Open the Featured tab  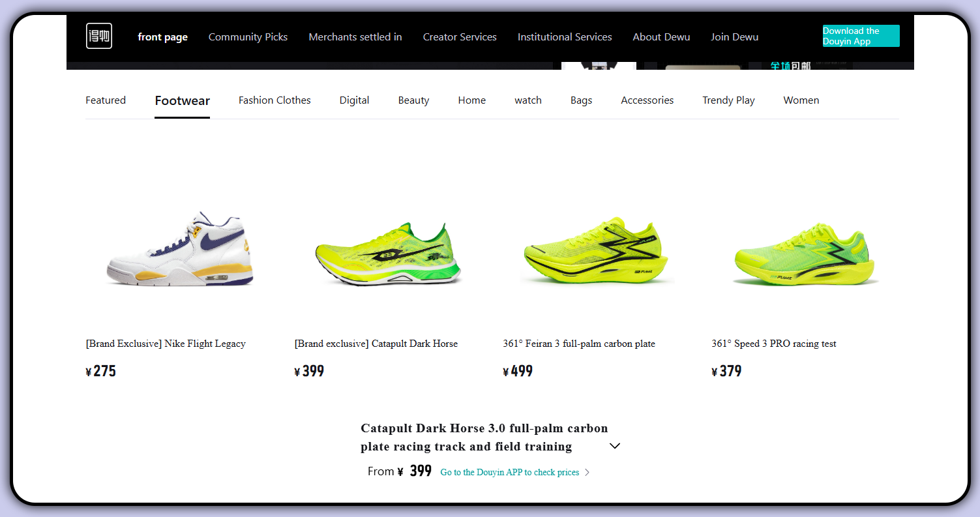[x=106, y=100]
